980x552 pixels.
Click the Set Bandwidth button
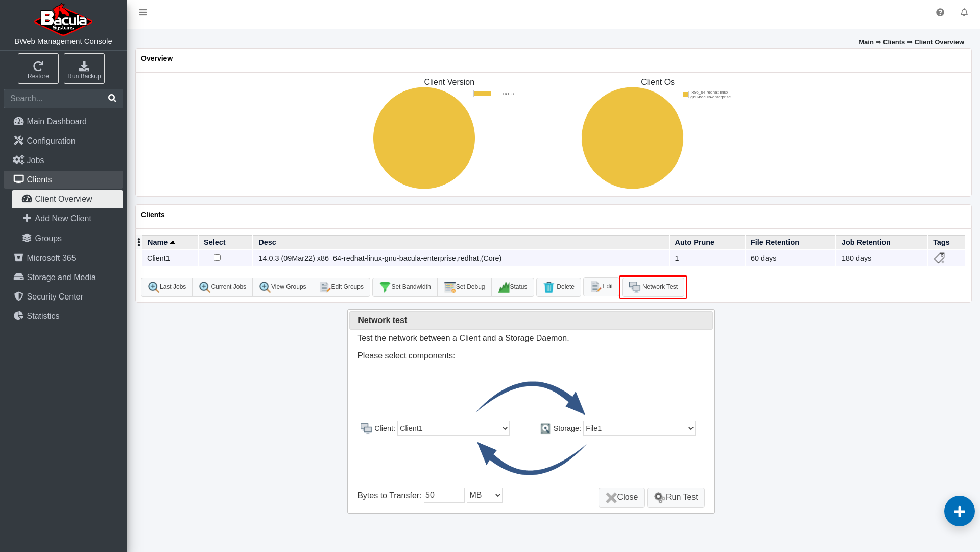click(x=405, y=287)
